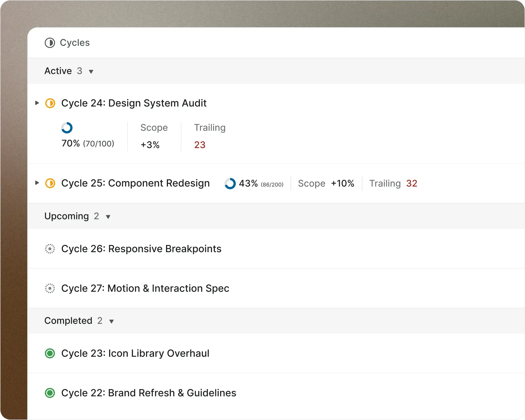Click the 43% progress ring for Cycle 25
The width and height of the screenshot is (525, 420).
tap(230, 184)
